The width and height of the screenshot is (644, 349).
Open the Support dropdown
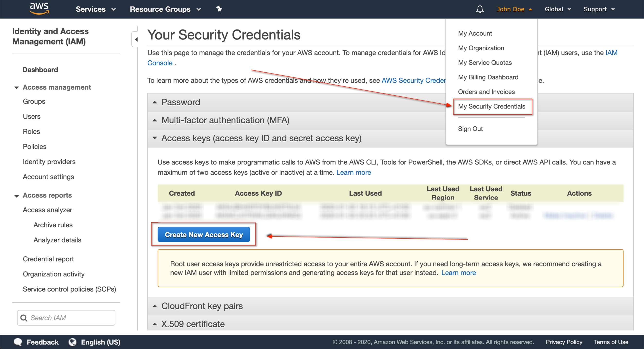pyautogui.click(x=599, y=9)
